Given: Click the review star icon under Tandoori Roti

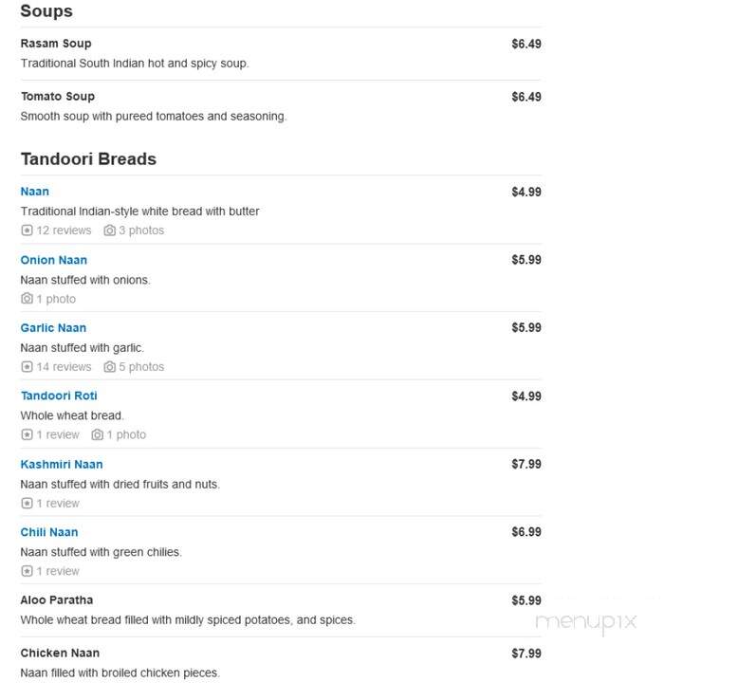Looking at the screenshot, I should click(27, 434).
